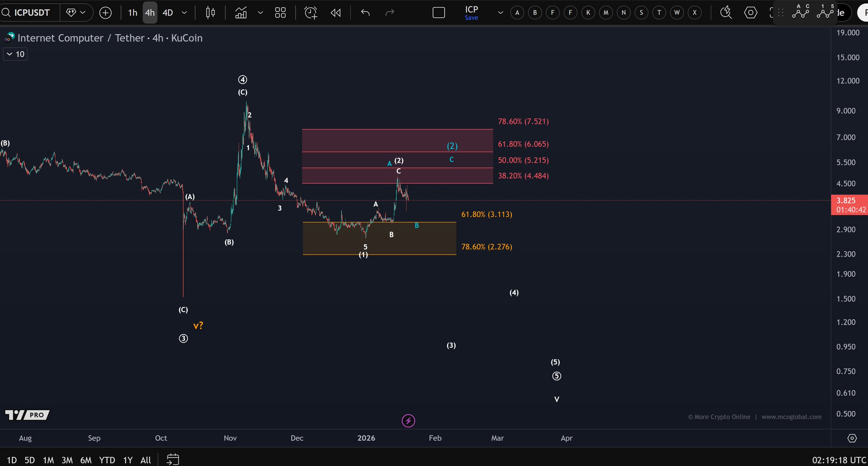Viewport: 868px width, 466px height.
Task: Undo the last chart action
Action: pyautogui.click(x=365, y=13)
